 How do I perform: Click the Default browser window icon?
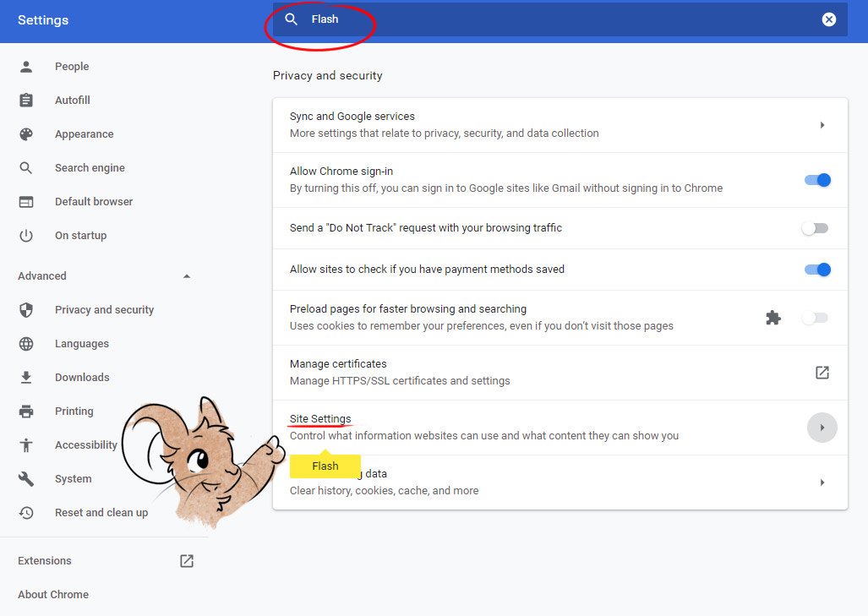(x=26, y=201)
